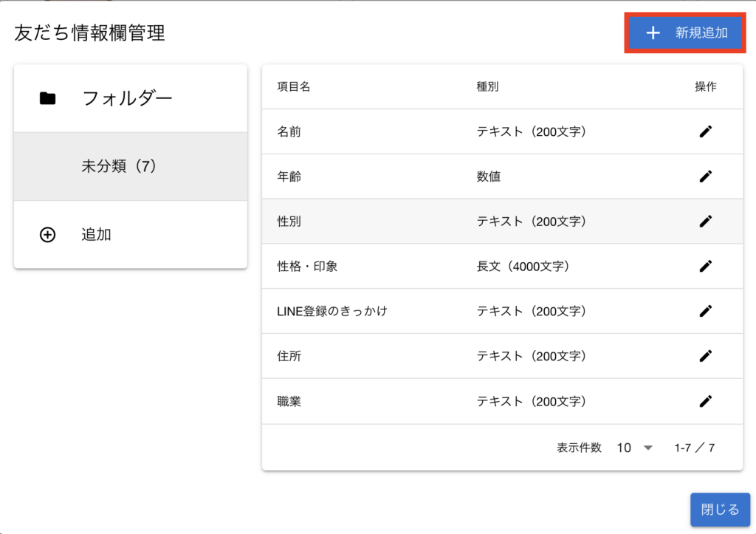Click the pencil edit icon for 名前
The width and height of the screenshot is (756, 534).
click(x=706, y=131)
